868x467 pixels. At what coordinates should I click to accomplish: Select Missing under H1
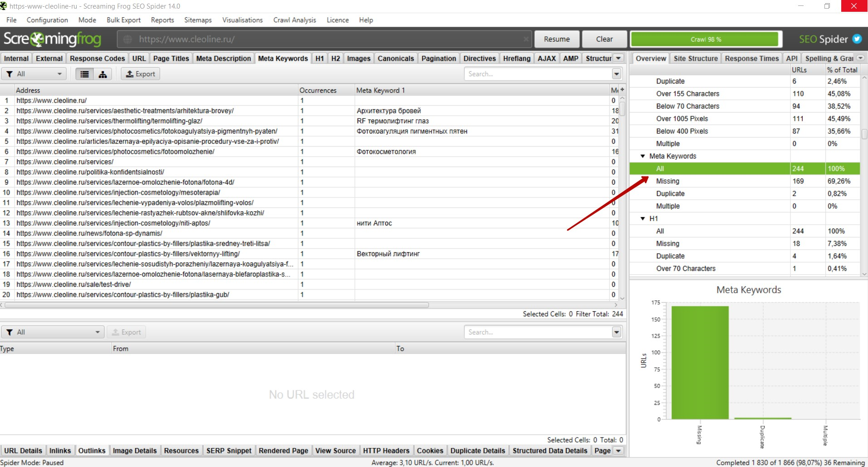pos(745,244)
